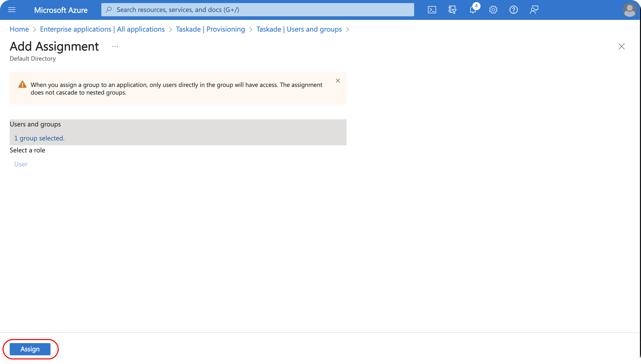Viewport: 641px width, 364px height.
Task: Click the Home breadcrumb
Action: tap(19, 29)
